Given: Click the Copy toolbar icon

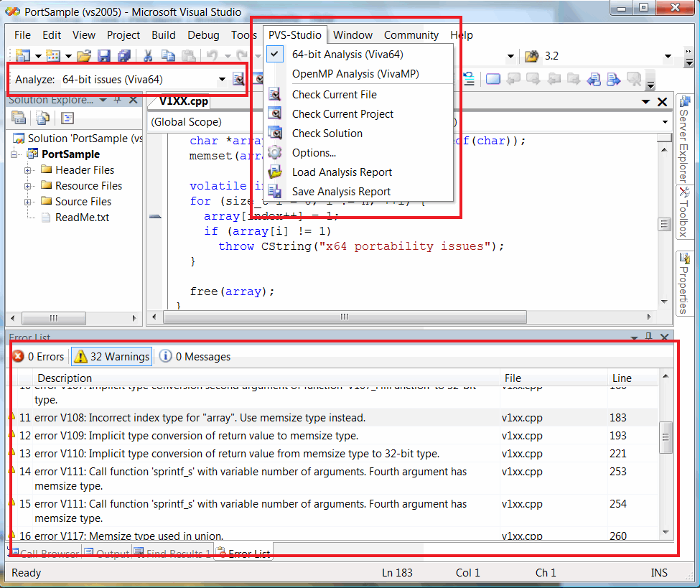Looking at the screenshot, I should [168, 55].
